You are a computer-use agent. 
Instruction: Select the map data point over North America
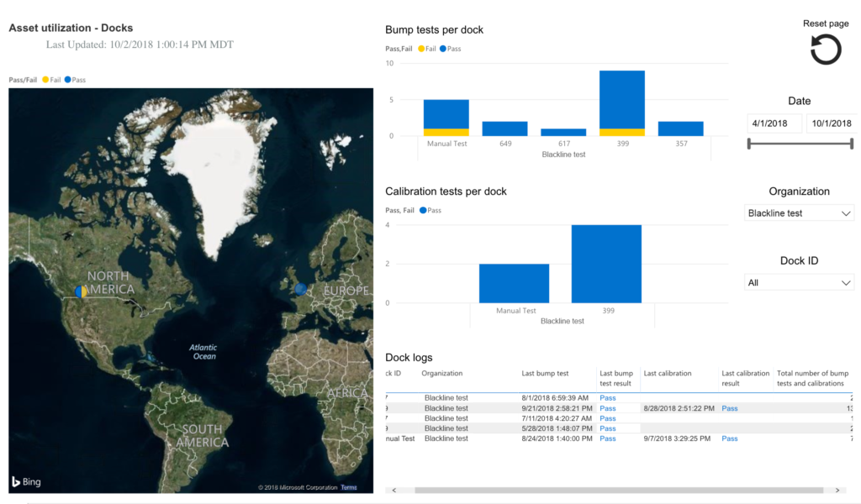point(82,291)
